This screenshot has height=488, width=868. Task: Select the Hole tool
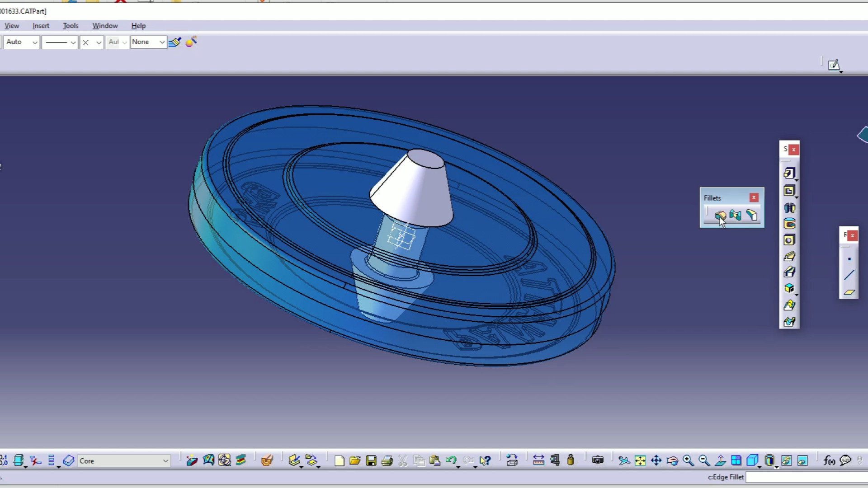[789, 240]
